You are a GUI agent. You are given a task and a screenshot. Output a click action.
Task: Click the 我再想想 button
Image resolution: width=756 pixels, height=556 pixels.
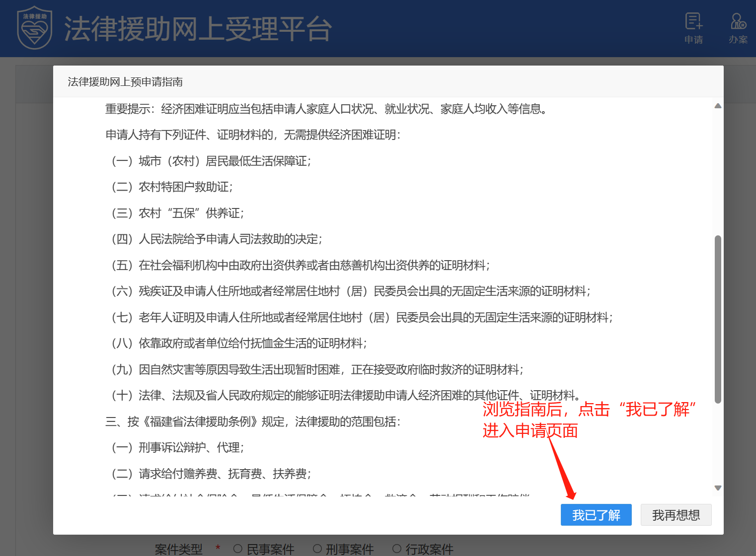[x=676, y=515]
